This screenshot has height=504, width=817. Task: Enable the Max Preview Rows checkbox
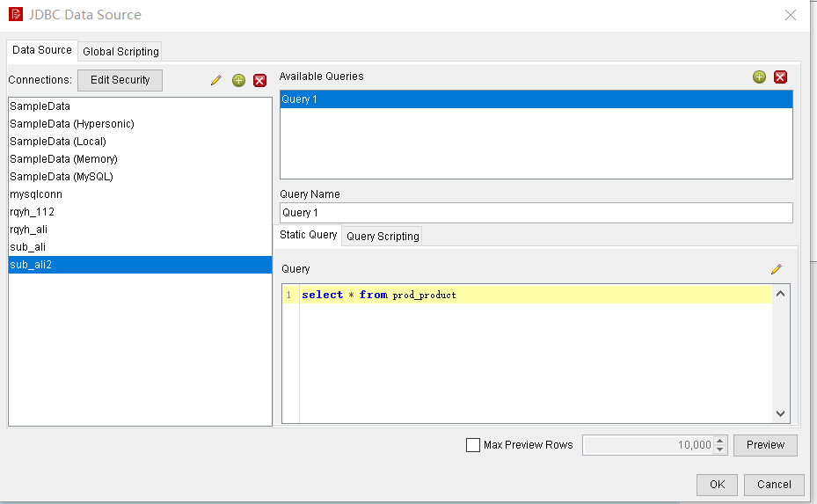click(x=472, y=444)
